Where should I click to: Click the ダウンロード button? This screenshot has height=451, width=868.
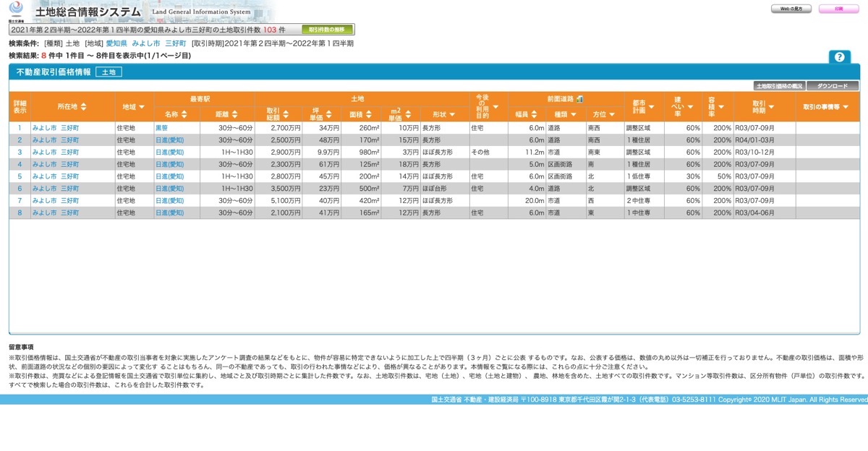[x=833, y=85]
